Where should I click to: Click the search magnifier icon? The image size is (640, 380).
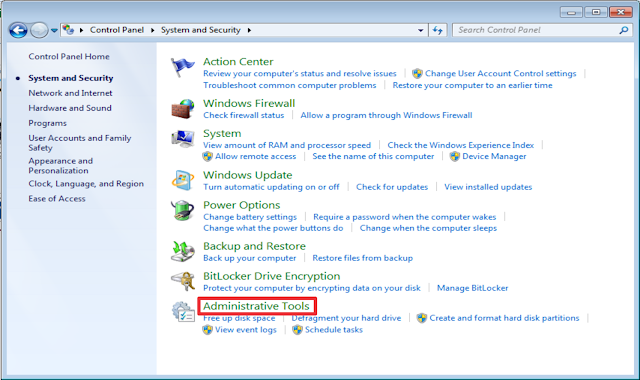coord(623,30)
